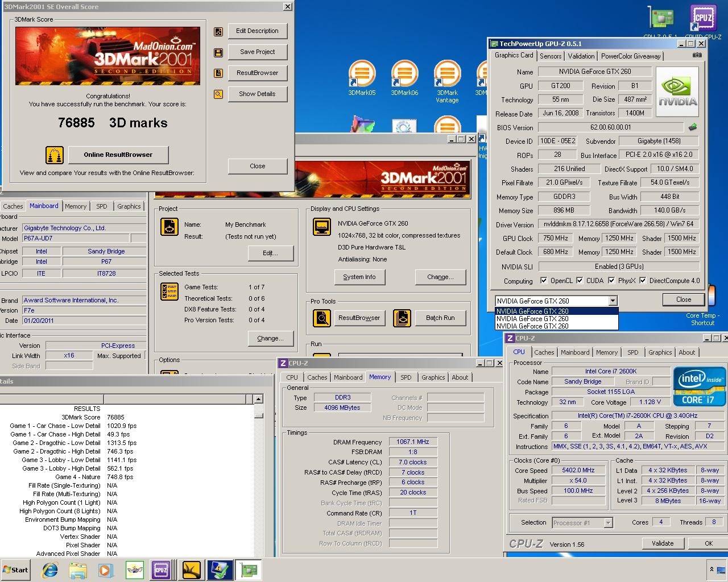Open the GPU selection dropdown in GPU-Z

(x=613, y=301)
